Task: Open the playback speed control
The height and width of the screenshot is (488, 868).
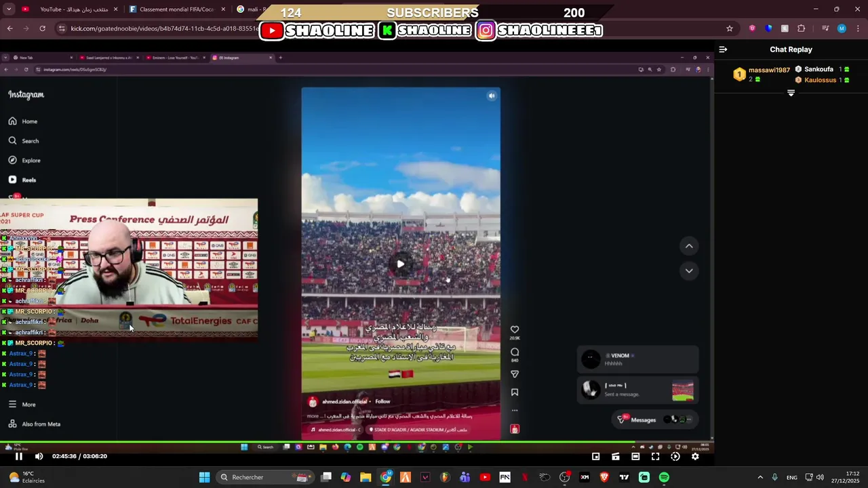Action: click(x=675, y=456)
